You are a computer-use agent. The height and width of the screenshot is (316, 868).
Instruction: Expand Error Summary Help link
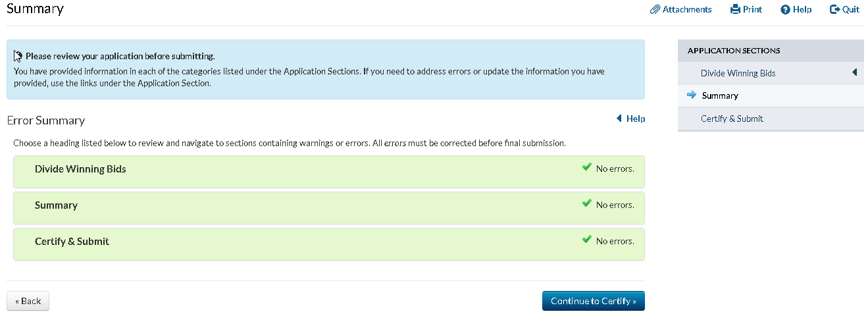pos(631,119)
